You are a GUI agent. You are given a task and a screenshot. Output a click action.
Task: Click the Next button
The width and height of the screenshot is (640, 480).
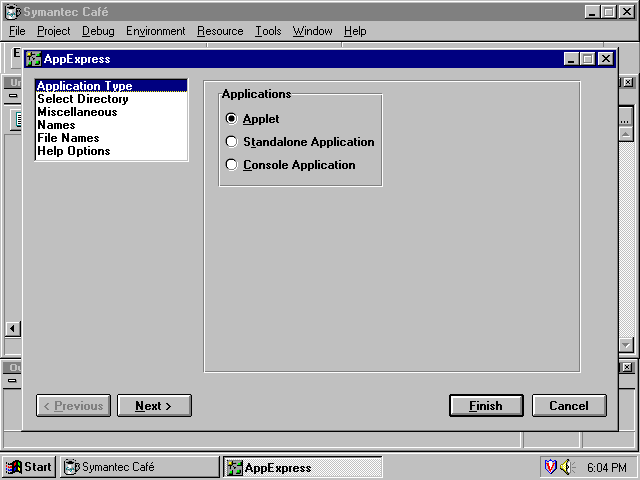154,405
